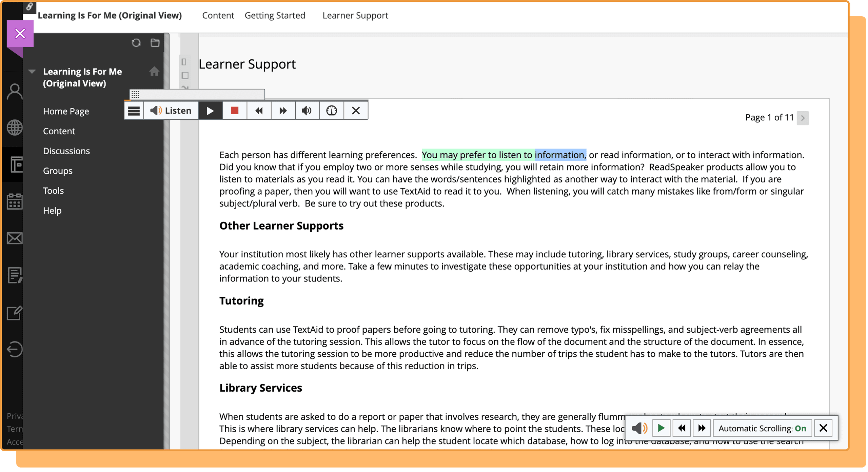Toggle Automatic Scrolling On setting
868x472 pixels.
click(763, 429)
